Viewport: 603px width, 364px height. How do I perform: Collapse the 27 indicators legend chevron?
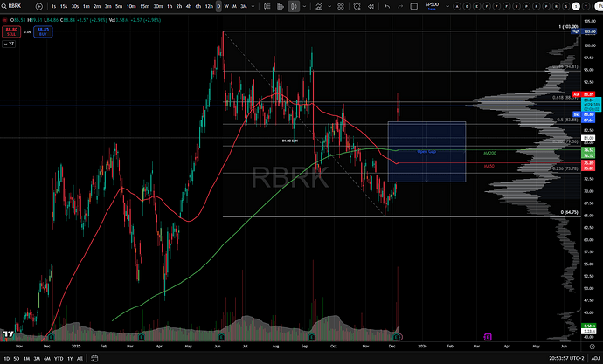pos(9,44)
